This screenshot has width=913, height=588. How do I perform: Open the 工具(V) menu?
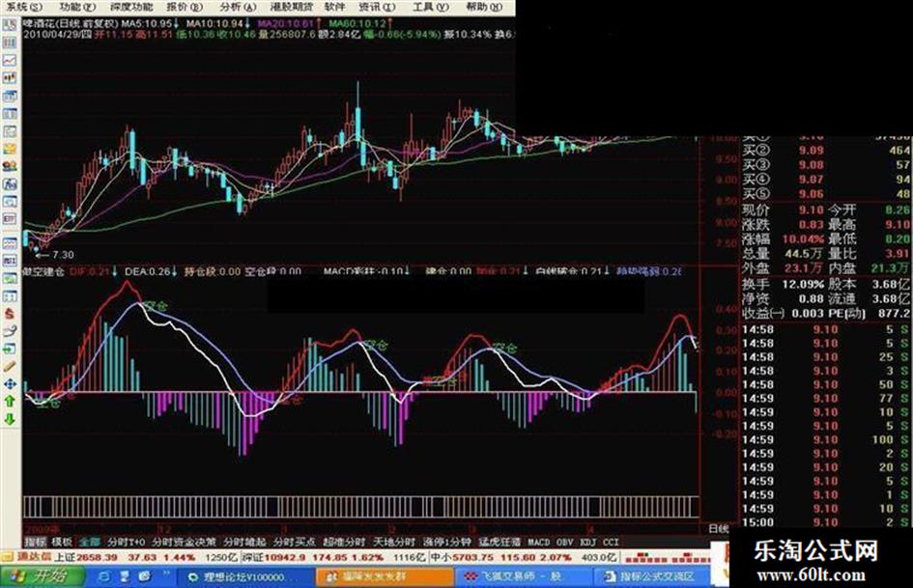click(431, 7)
